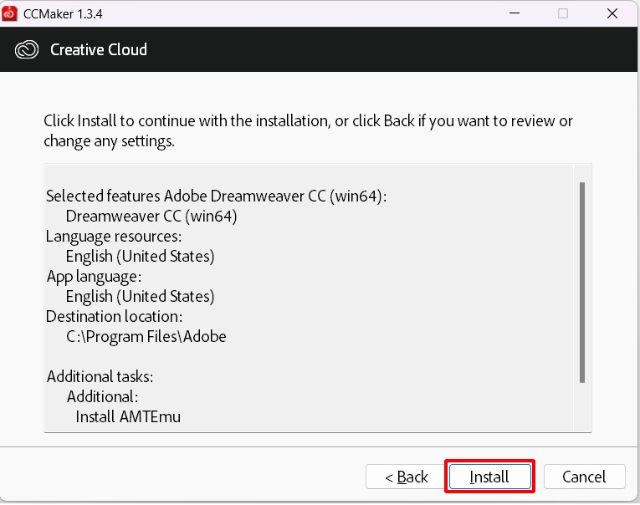Viewport: 640px width, 505px height.
Task: Close the CCMaker installer window
Action: (x=612, y=13)
